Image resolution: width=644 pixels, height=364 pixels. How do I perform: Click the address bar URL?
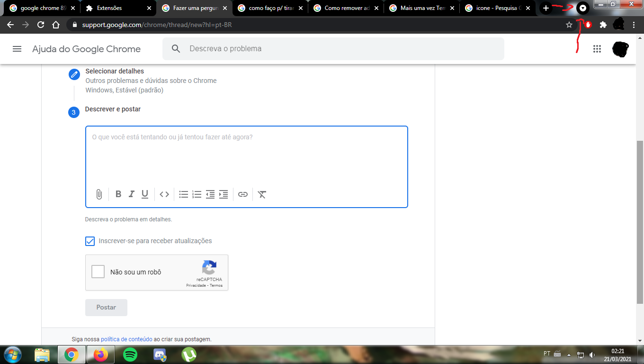tap(157, 25)
